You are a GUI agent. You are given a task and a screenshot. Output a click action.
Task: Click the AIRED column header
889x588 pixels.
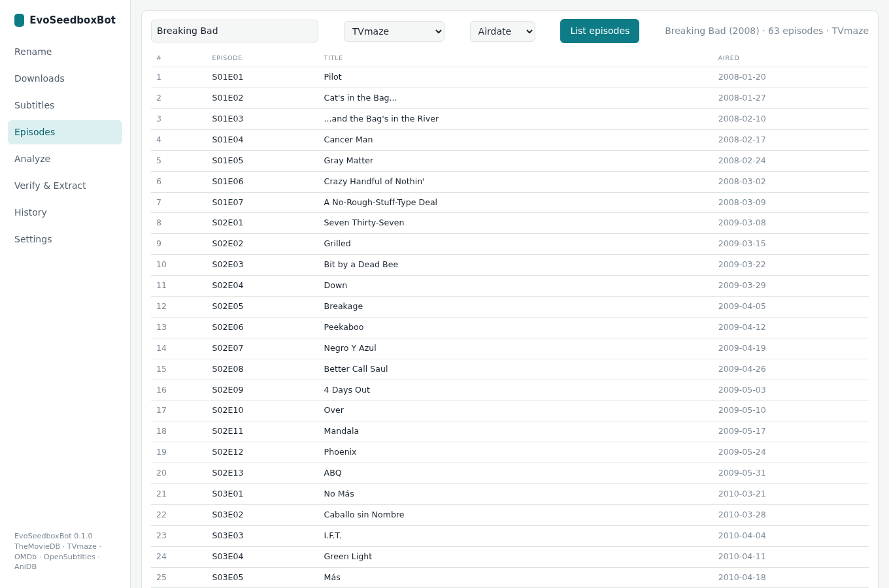[x=729, y=58]
